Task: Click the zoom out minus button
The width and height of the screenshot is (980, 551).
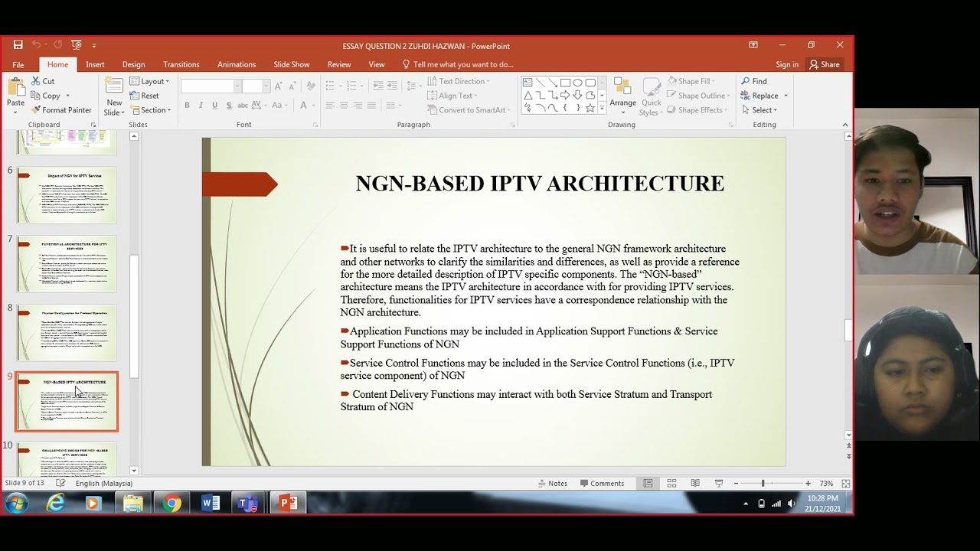Action: [736, 484]
